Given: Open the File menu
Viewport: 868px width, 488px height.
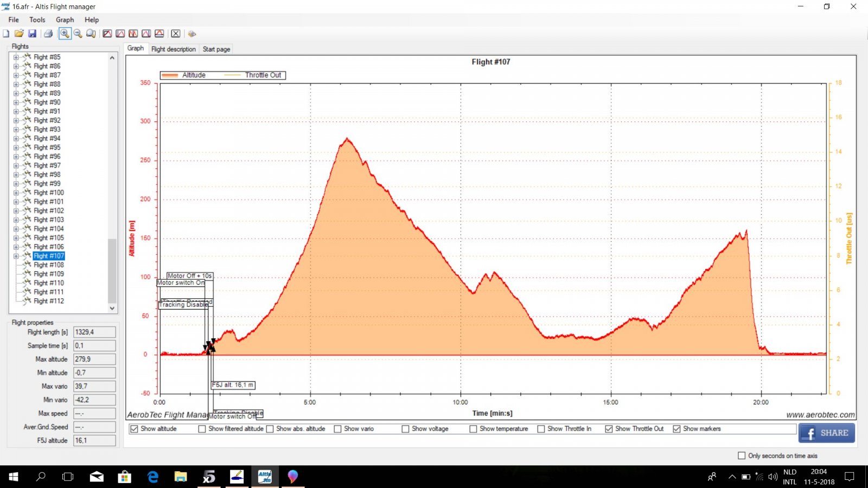Looking at the screenshot, I should tap(14, 20).
